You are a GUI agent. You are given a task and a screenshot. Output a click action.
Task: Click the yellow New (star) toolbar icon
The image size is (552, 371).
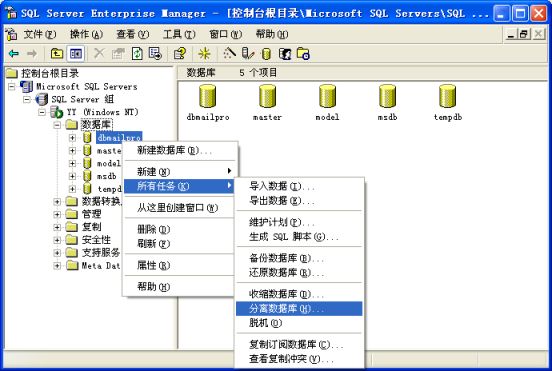(x=204, y=54)
